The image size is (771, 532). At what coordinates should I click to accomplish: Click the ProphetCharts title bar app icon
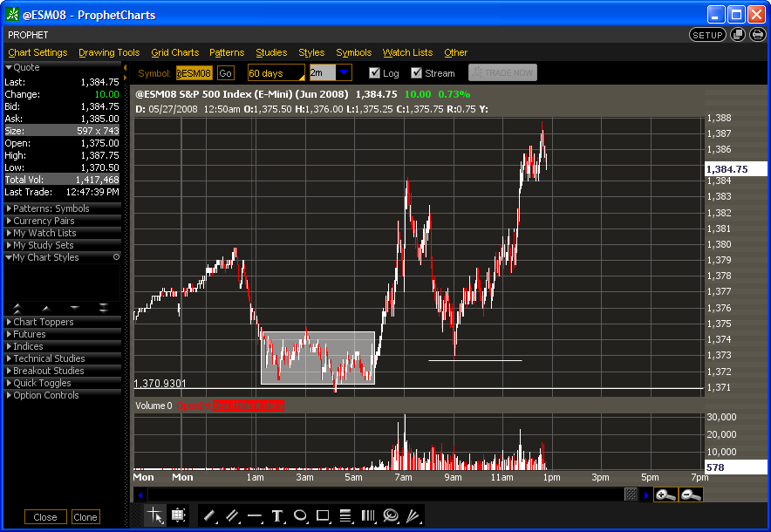[12, 15]
